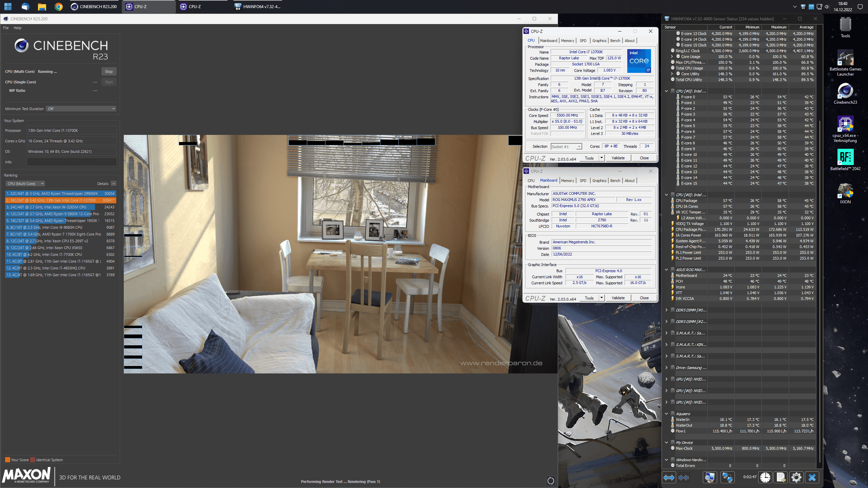Open File Explorer from the taskbar
The width and height of the screenshot is (868, 488).
pyautogui.click(x=42, y=6)
